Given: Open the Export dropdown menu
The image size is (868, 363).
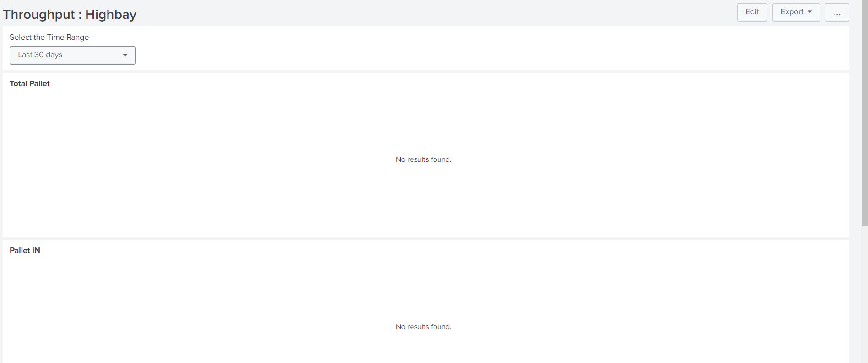Looking at the screenshot, I should (796, 12).
